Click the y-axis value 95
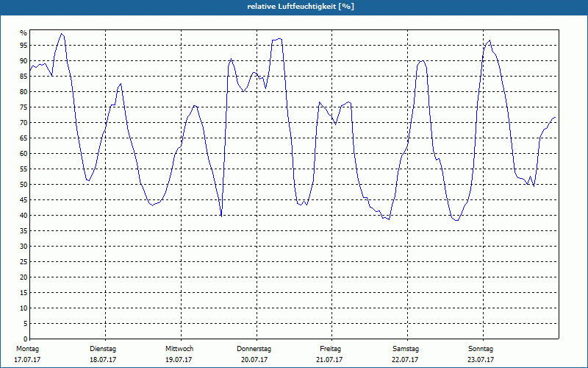Viewport: 588px width, 368px height. click(x=24, y=46)
